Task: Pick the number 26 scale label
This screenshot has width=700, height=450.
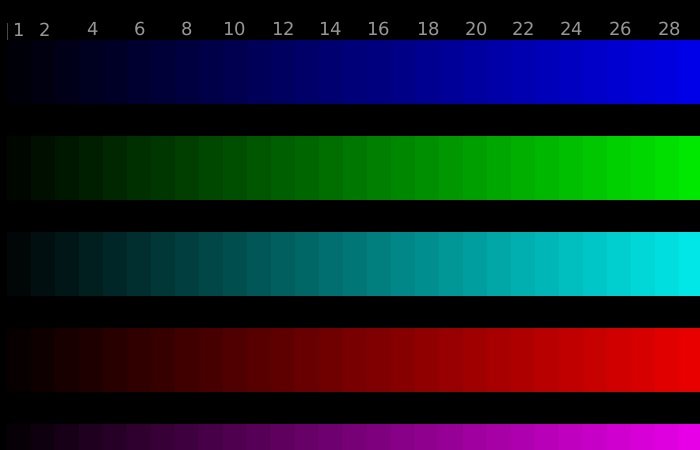Action: pyautogui.click(x=620, y=29)
